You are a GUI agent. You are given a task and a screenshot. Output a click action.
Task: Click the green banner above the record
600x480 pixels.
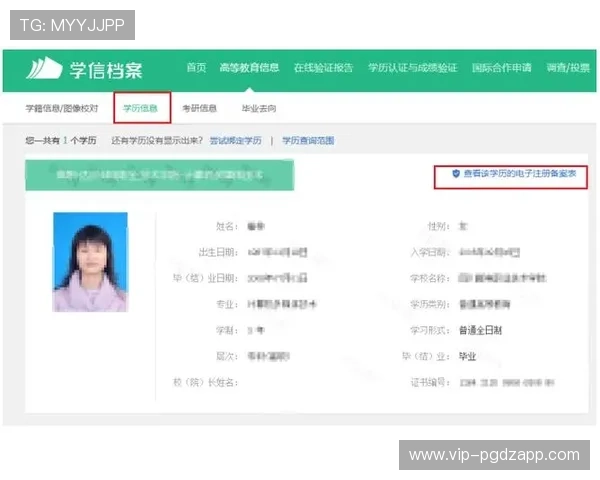point(158,174)
